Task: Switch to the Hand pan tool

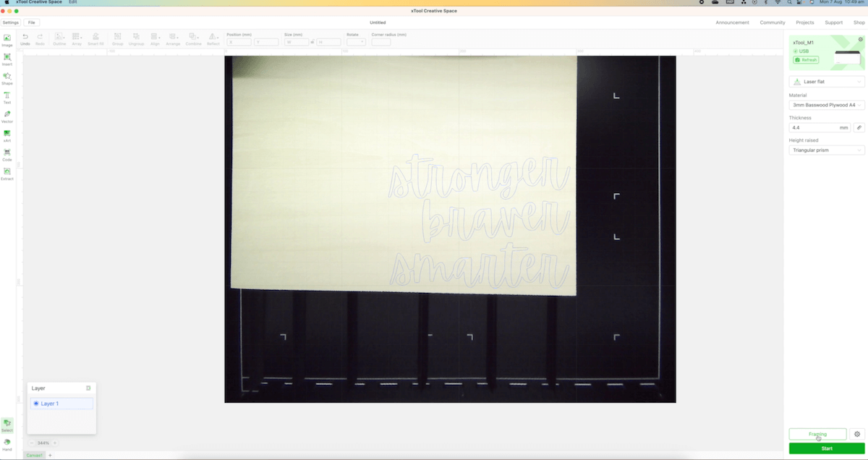Action: pos(7,443)
